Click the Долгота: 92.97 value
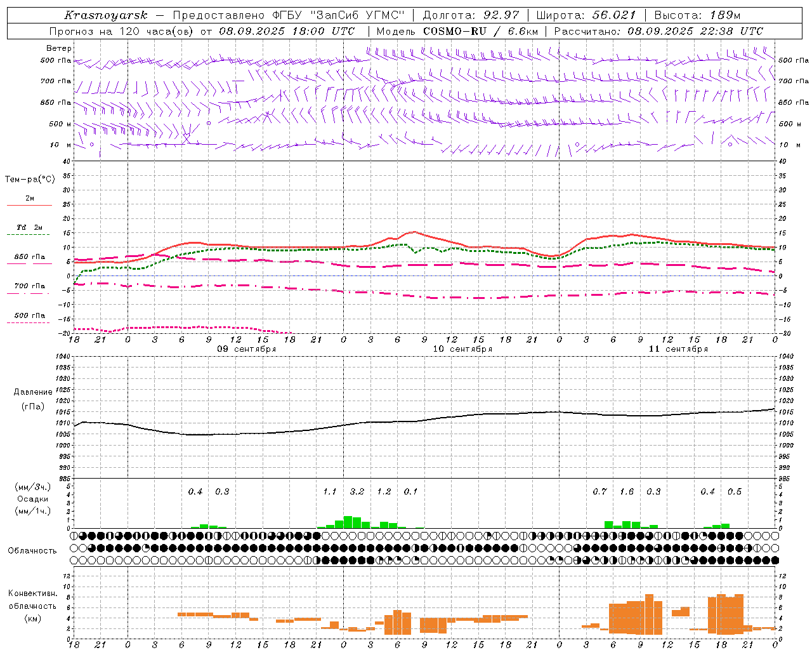Viewport: 812px width, 650px height. click(471, 15)
